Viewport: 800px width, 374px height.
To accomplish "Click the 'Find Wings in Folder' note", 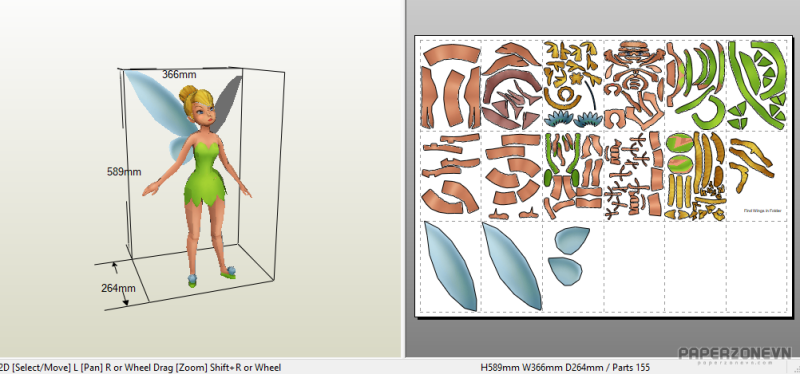I will pyautogui.click(x=762, y=210).
